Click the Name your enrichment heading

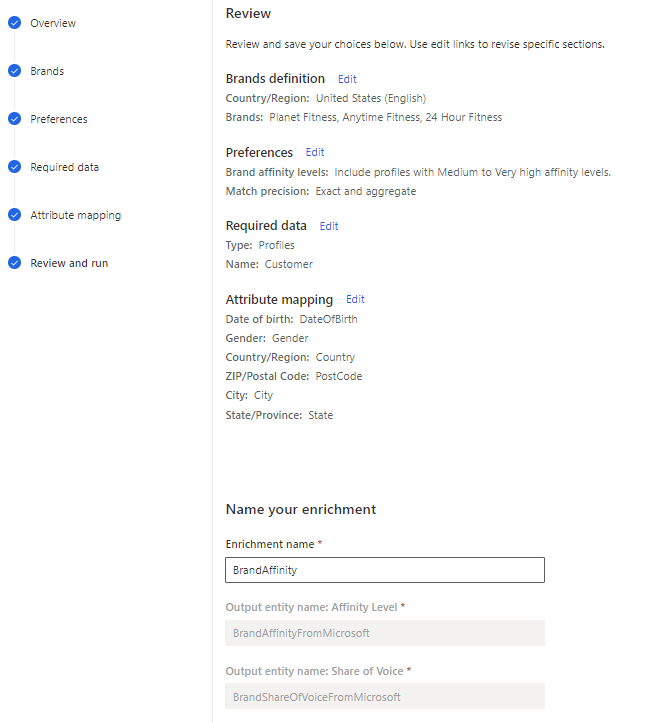click(x=301, y=509)
